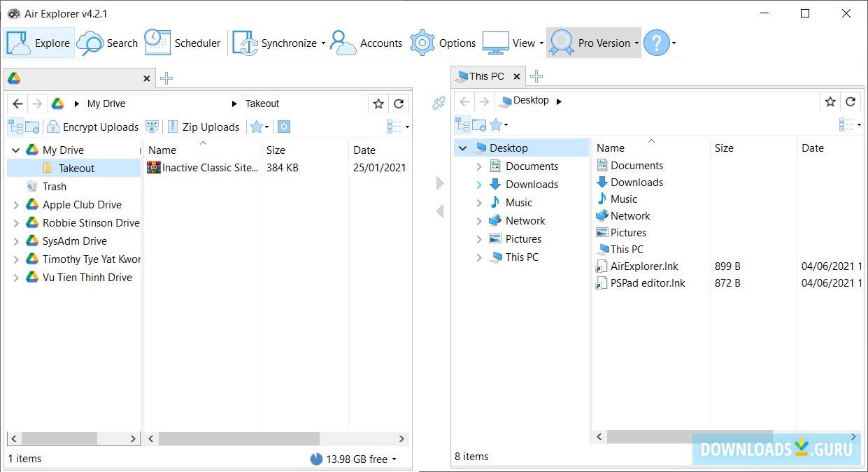Expand the Downloads node in right tree

pos(479,185)
